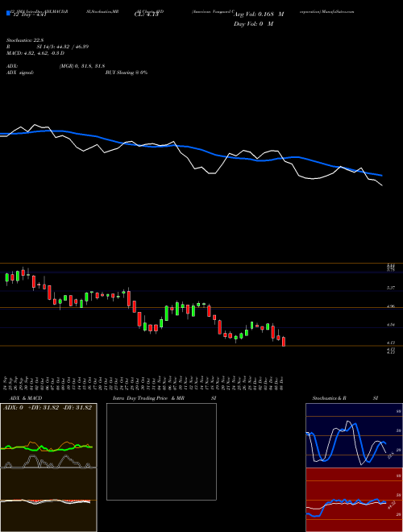Click the 'ADX & MACD' panel title

(26, 398)
